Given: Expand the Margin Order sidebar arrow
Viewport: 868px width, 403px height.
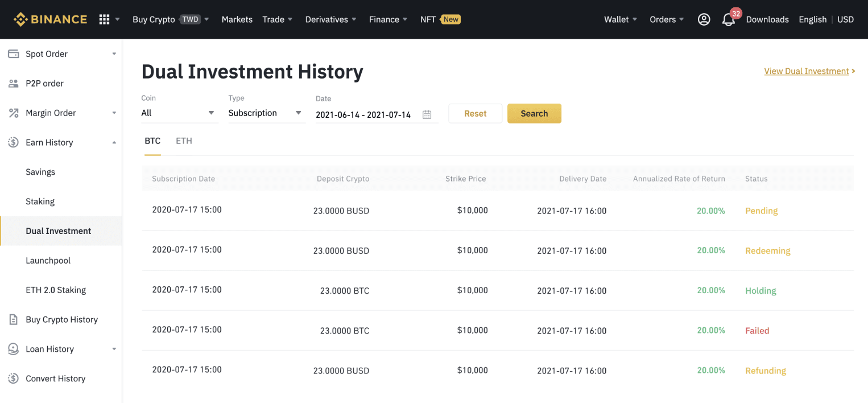Looking at the screenshot, I should click(114, 113).
